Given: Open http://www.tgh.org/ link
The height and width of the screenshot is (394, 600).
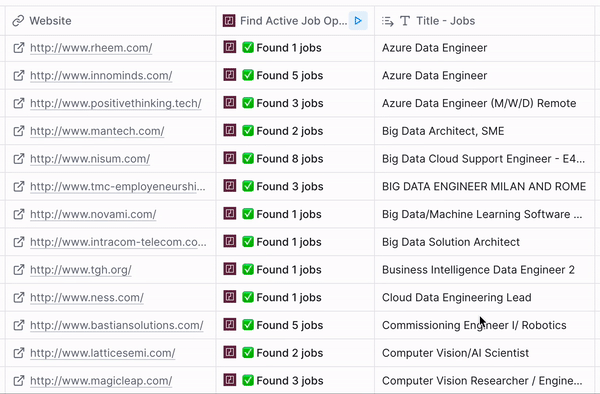Looking at the screenshot, I should tap(81, 270).
